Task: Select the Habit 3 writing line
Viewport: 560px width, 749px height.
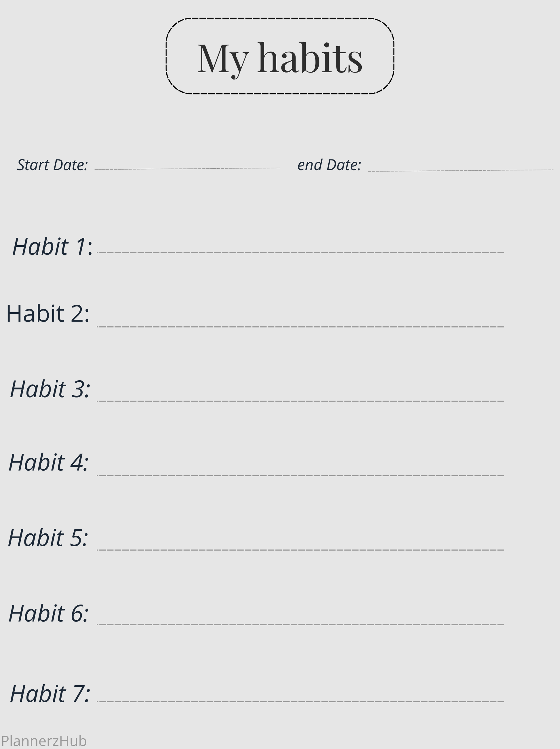Action: tap(300, 401)
